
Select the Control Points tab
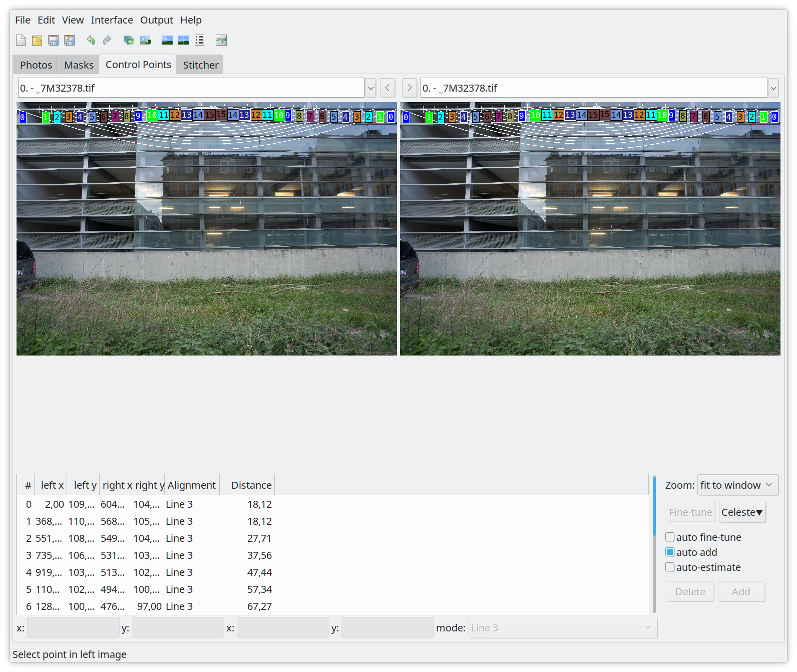click(138, 65)
